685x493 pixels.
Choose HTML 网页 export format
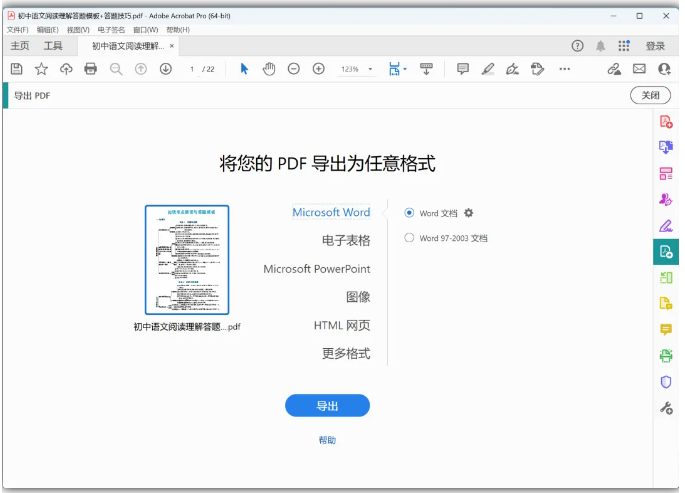click(x=342, y=325)
